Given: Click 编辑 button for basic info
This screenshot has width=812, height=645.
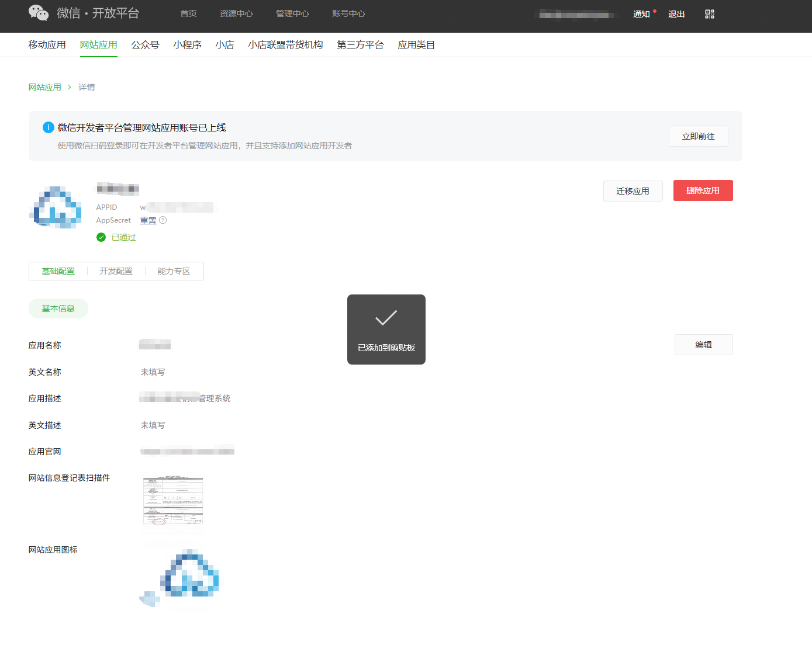Looking at the screenshot, I should [x=703, y=345].
